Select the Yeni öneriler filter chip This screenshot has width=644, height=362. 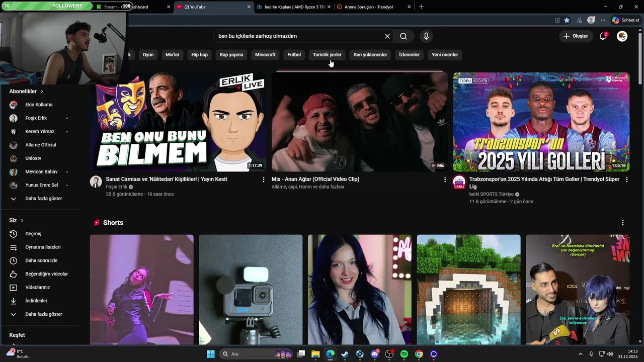(445, 55)
